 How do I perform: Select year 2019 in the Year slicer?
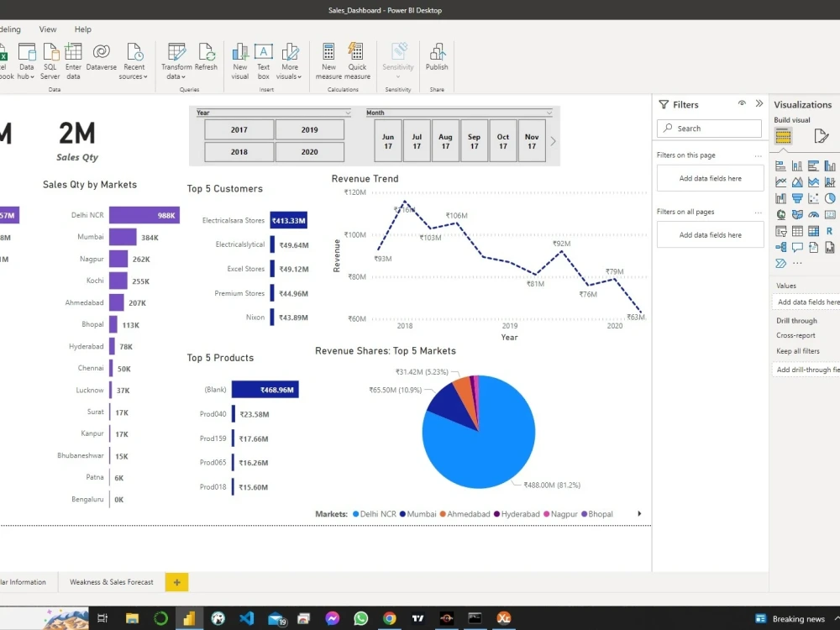[310, 130]
